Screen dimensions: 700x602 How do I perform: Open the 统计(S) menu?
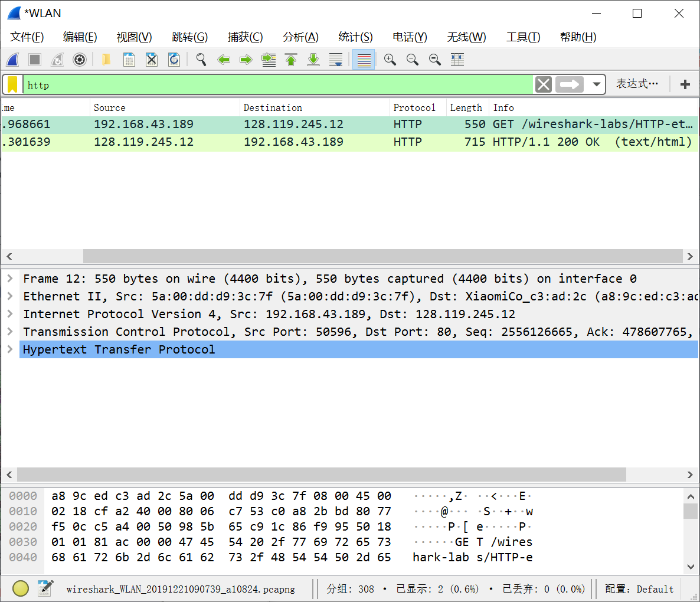355,37
